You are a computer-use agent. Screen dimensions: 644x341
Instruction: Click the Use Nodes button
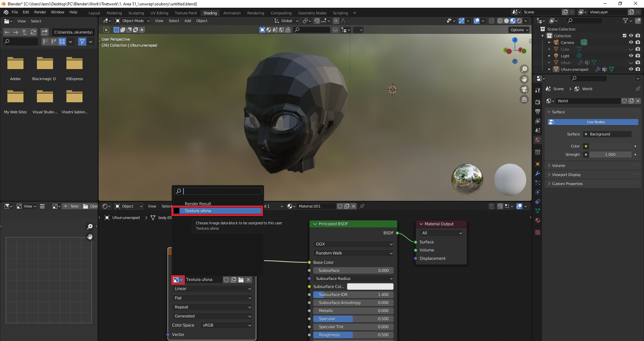[596, 122]
